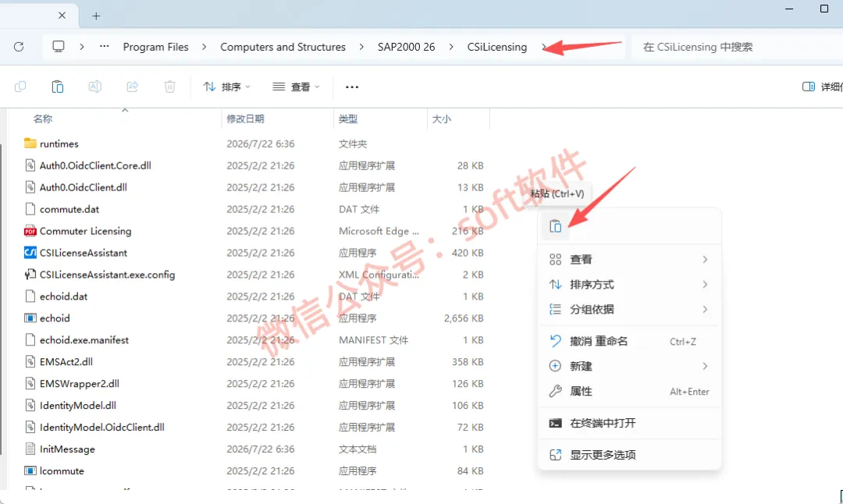Open the 查看 view dropdown
This screenshot has height=504, width=843.
(x=296, y=87)
